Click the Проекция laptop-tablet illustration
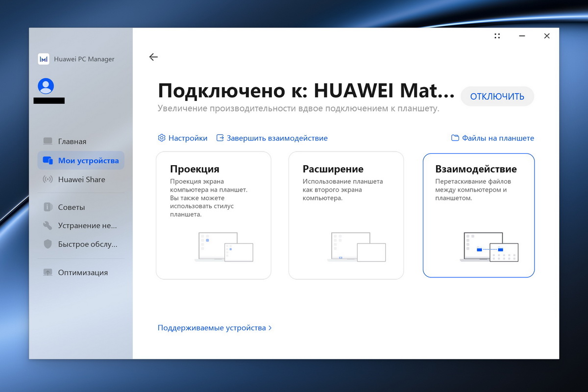The image size is (588, 392). coord(224,247)
